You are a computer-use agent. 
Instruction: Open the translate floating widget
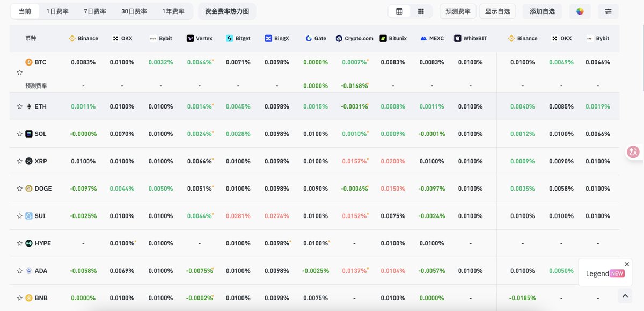[634, 153]
